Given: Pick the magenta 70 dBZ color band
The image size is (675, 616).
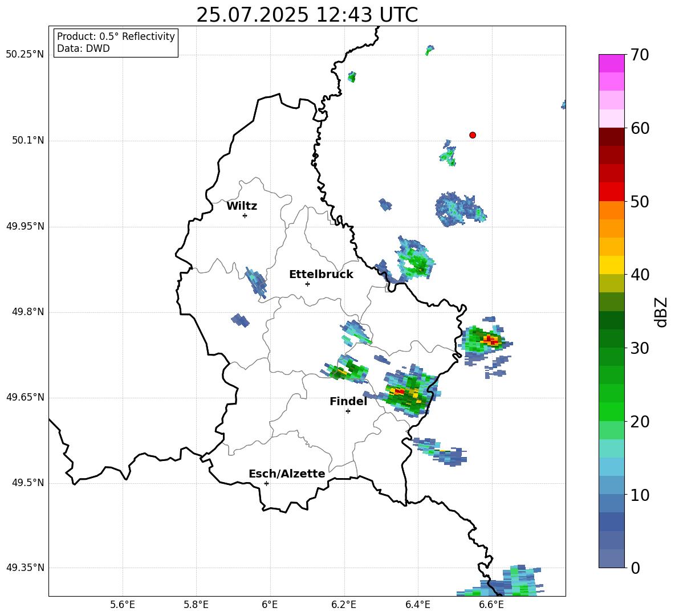Looking at the screenshot, I should click(611, 63).
